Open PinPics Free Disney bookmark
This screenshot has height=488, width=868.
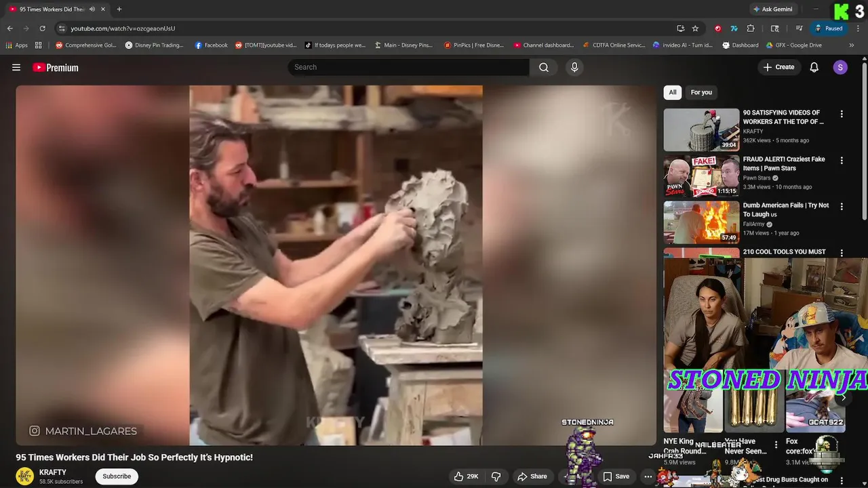[x=474, y=45]
